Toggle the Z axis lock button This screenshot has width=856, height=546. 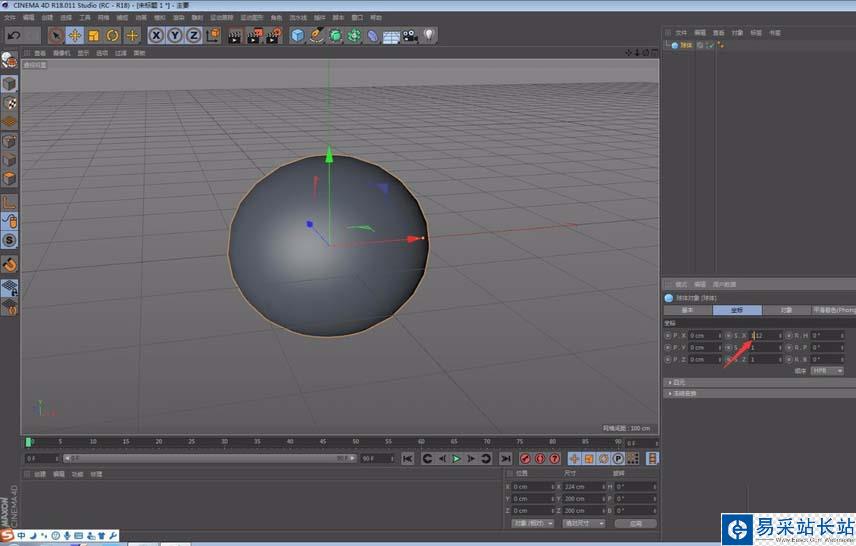[x=193, y=35]
